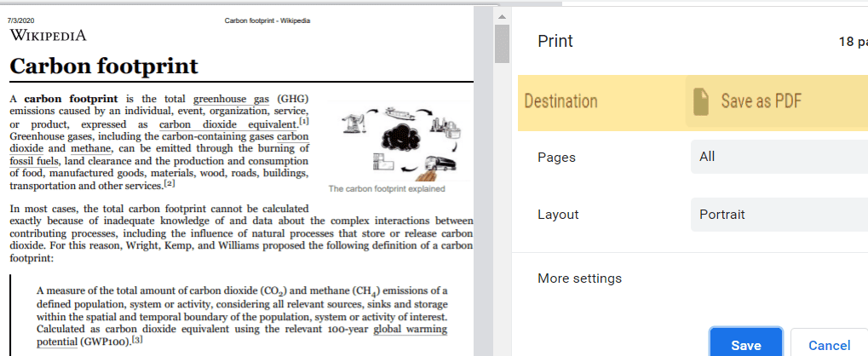
Task: Follow the greenhouse gas link
Action: pos(231,99)
